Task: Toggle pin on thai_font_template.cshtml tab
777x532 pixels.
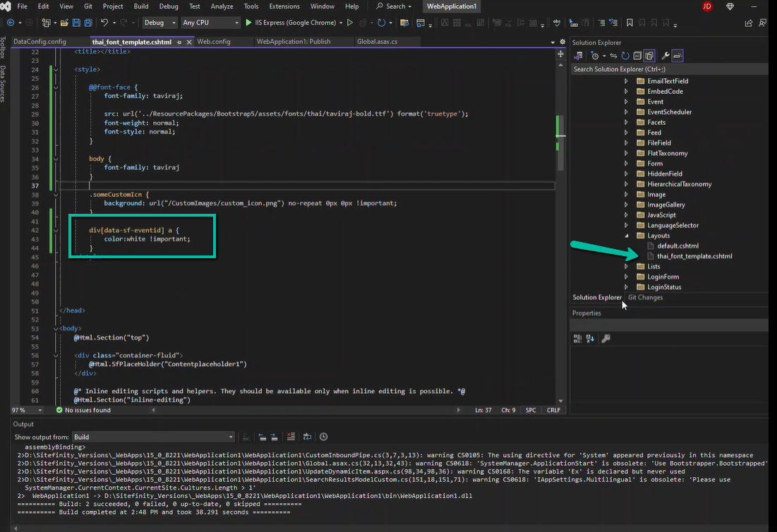Action: click(x=179, y=42)
